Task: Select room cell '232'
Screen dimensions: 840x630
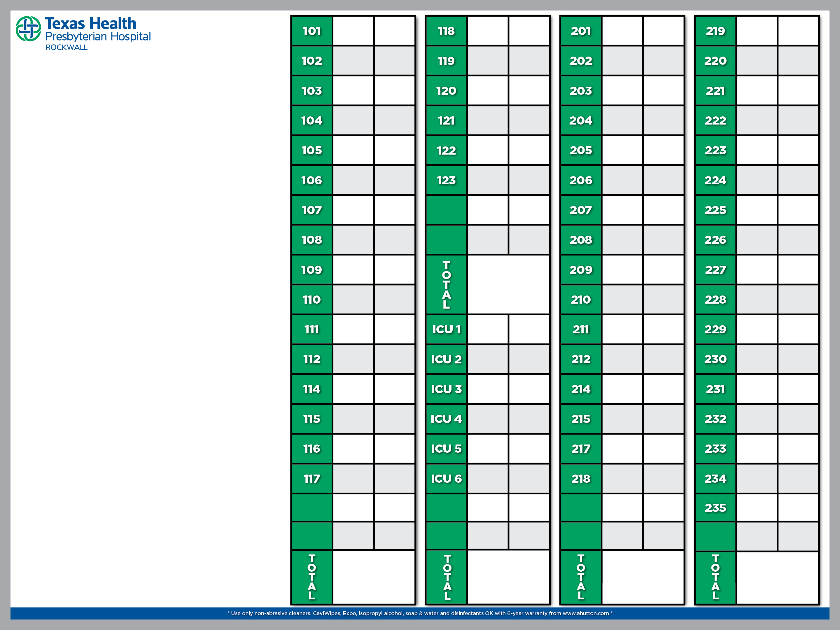Action: [x=715, y=419]
